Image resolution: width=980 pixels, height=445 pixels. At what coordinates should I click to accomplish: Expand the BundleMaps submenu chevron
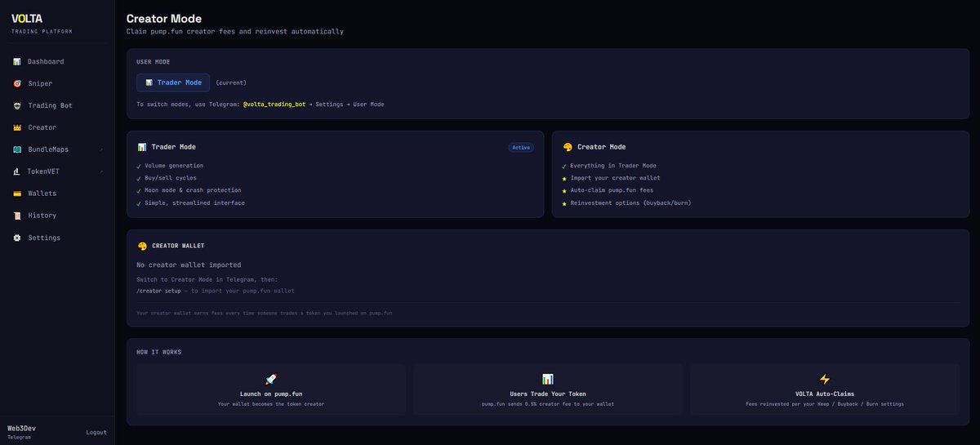click(100, 150)
